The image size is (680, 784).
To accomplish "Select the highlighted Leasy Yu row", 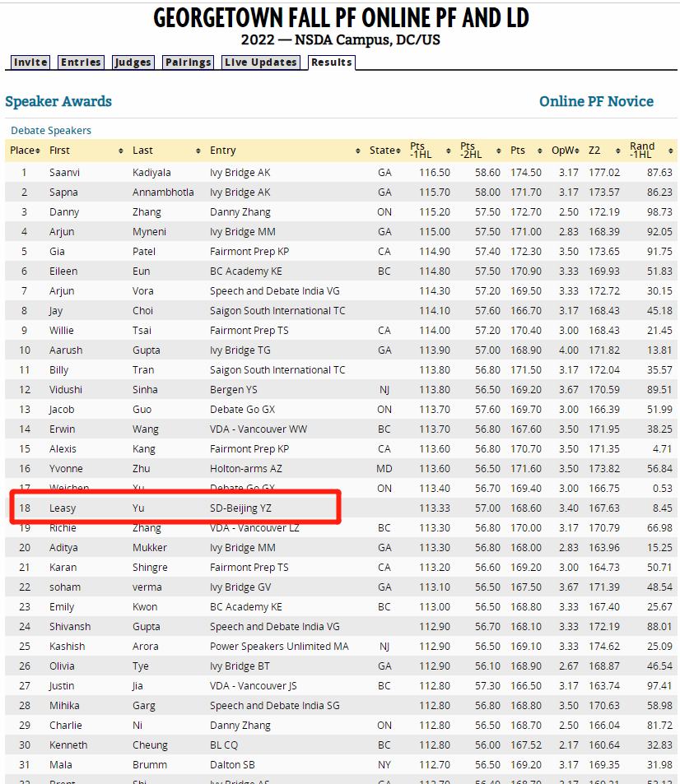I will click(x=175, y=508).
